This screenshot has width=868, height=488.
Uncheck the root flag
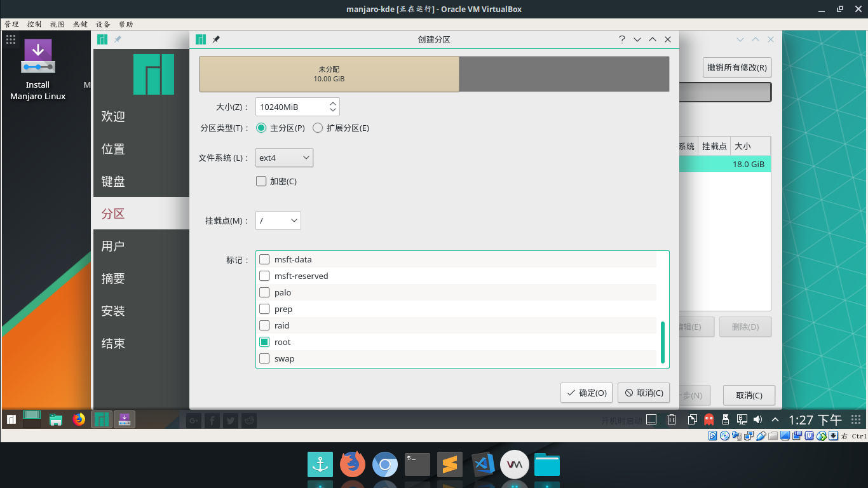coord(265,342)
